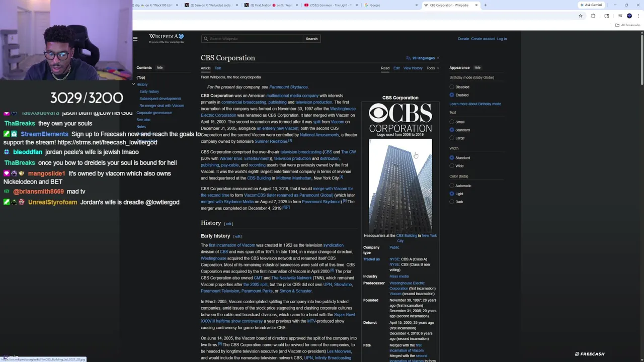Select Light color mode
Viewport: 644px width, 362px height.
[x=452, y=194]
